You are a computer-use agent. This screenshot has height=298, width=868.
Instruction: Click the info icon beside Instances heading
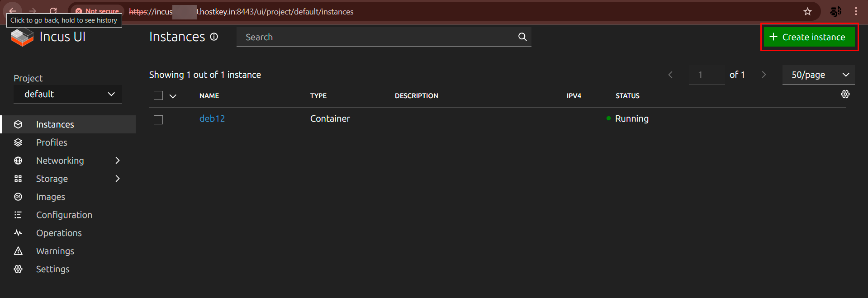point(214,37)
